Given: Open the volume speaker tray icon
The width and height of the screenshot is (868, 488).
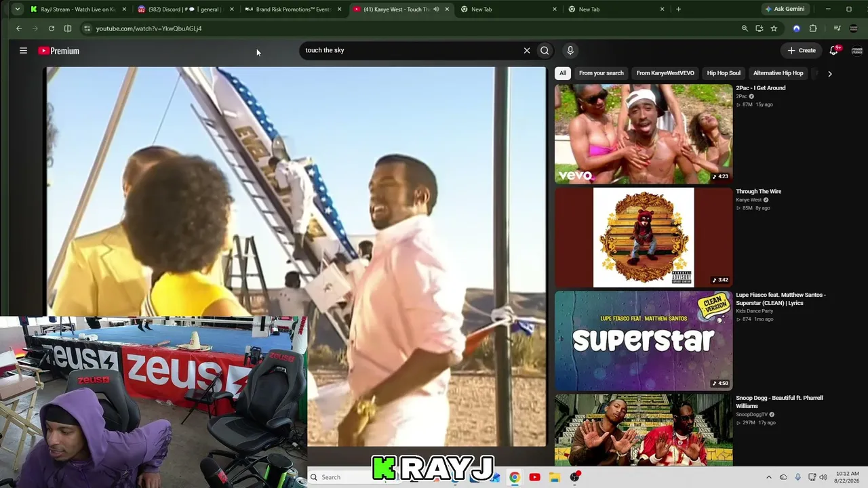Looking at the screenshot, I should (823, 477).
